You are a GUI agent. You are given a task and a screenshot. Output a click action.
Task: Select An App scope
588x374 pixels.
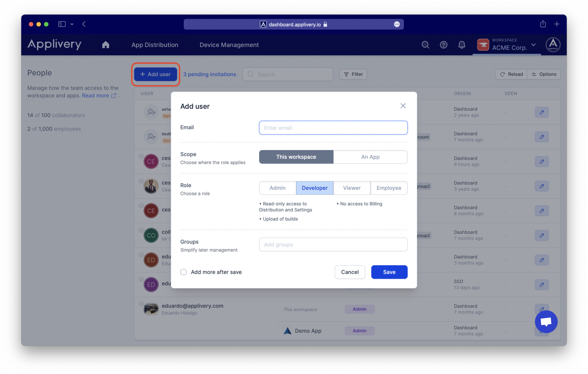coord(370,157)
